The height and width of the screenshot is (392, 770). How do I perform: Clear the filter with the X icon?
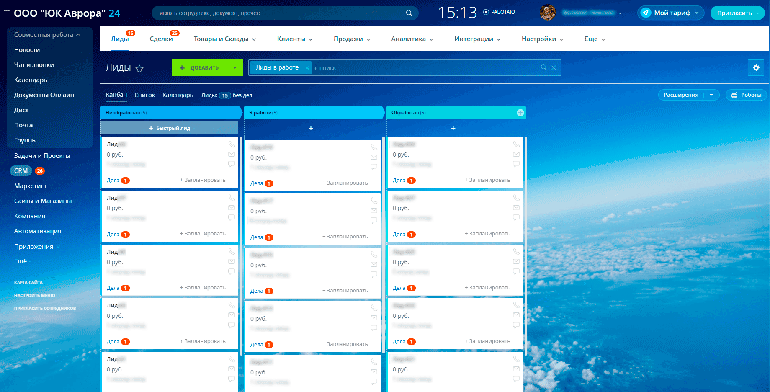[553, 68]
